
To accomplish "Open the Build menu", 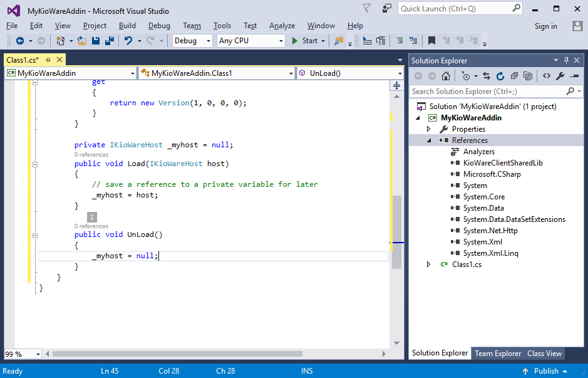I will pyautogui.click(x=128, y=26).
